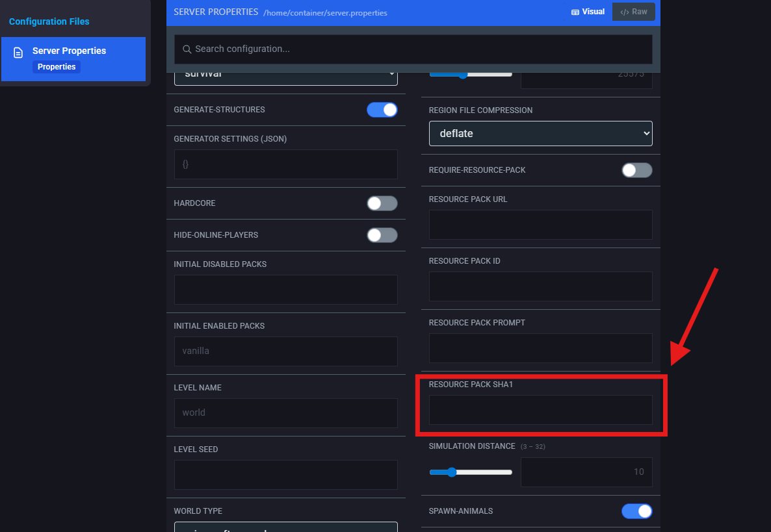Open the survival gamemode dropdown

point(285,79)
